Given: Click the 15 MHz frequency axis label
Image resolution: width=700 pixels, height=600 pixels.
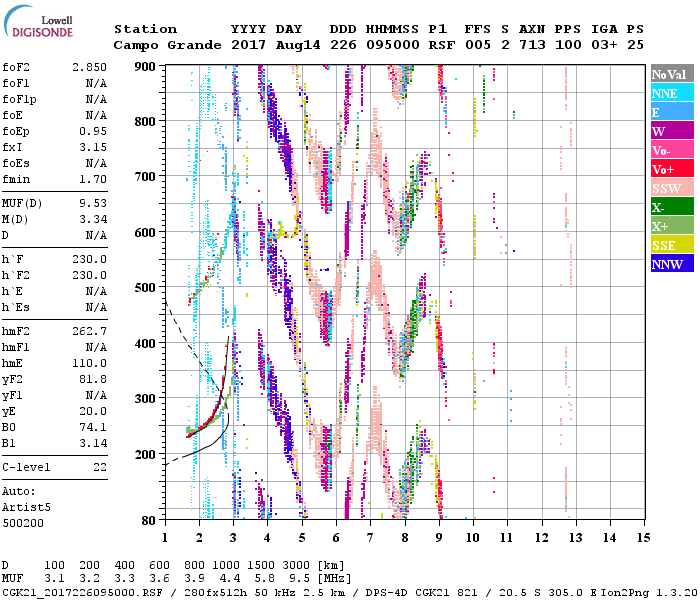Looking at the screenshot, I should coord(642,537).
